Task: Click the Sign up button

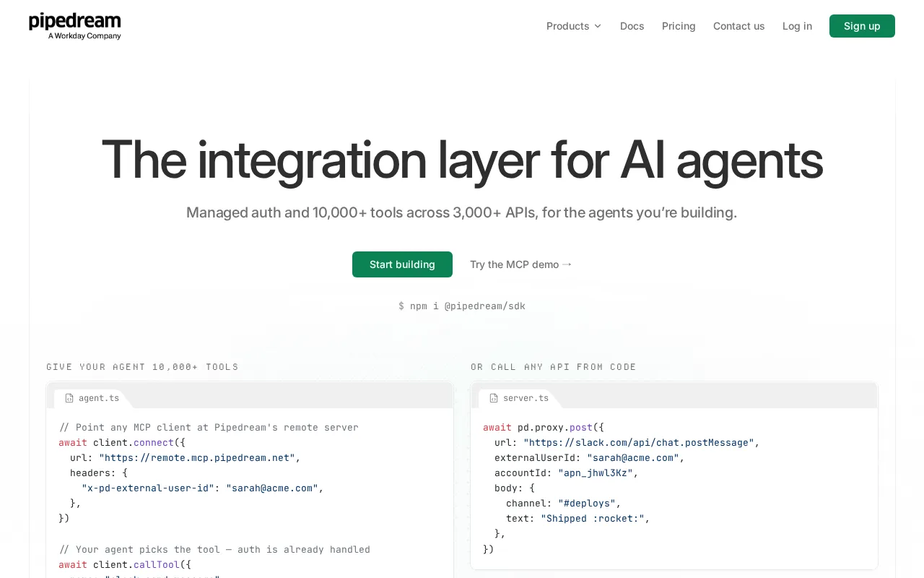Action: click(x=862, y=26)
